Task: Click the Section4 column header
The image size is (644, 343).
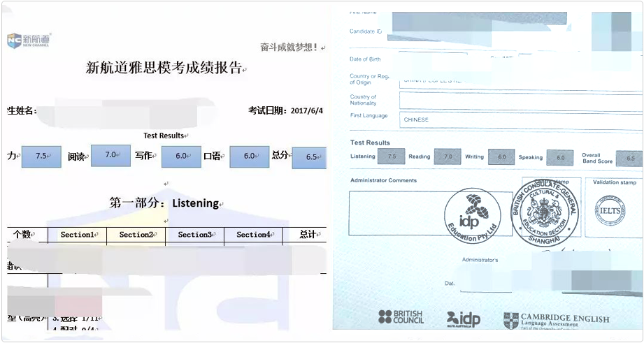Action: 253,235
